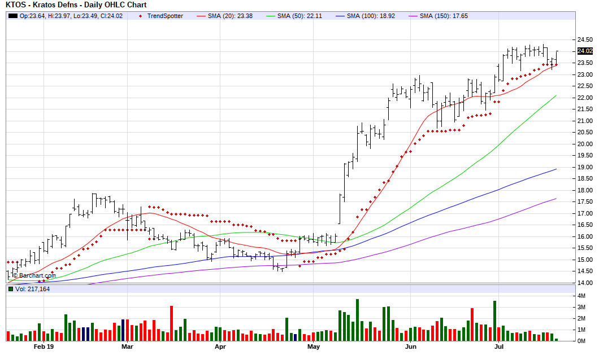Click the 14.00 price axis label
599x364 pixels.
point(585,283)
